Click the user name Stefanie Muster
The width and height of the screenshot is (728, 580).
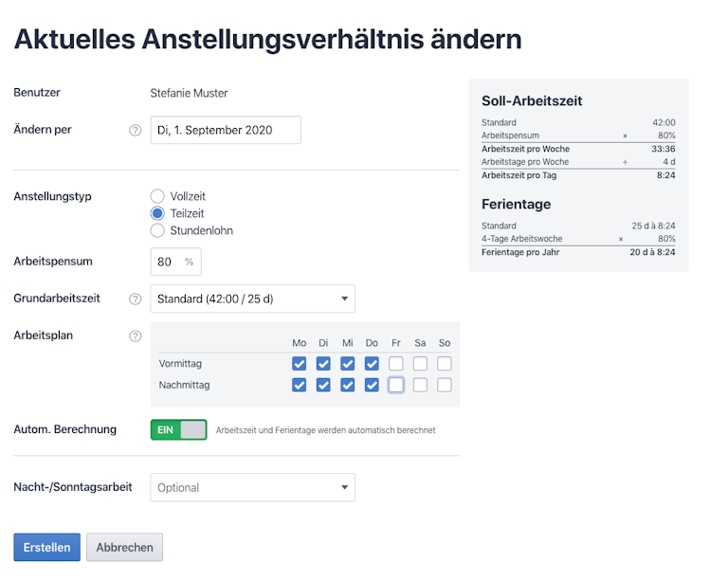pos(189,93)
